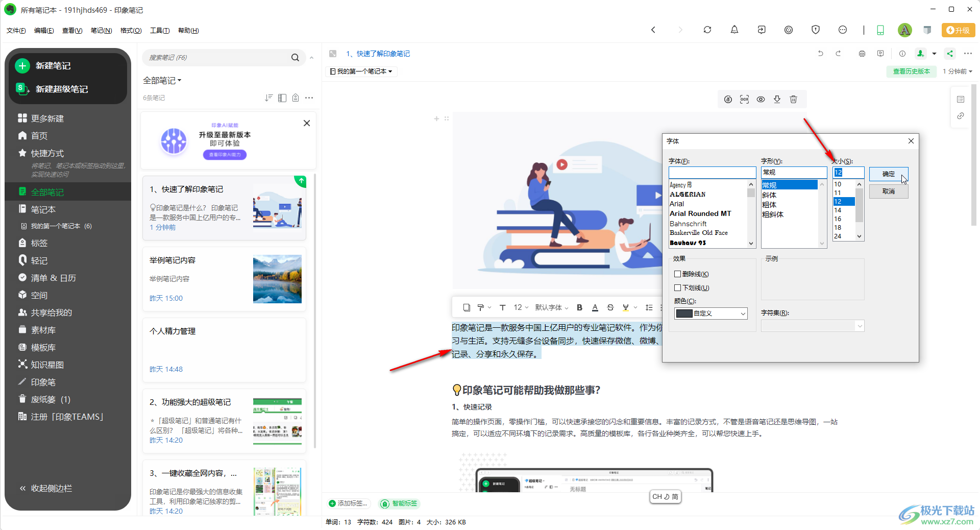The image size is (980, 530).
Task: Delete the image with trash icon
Action: pyautogui.click(x=793, y=100)
